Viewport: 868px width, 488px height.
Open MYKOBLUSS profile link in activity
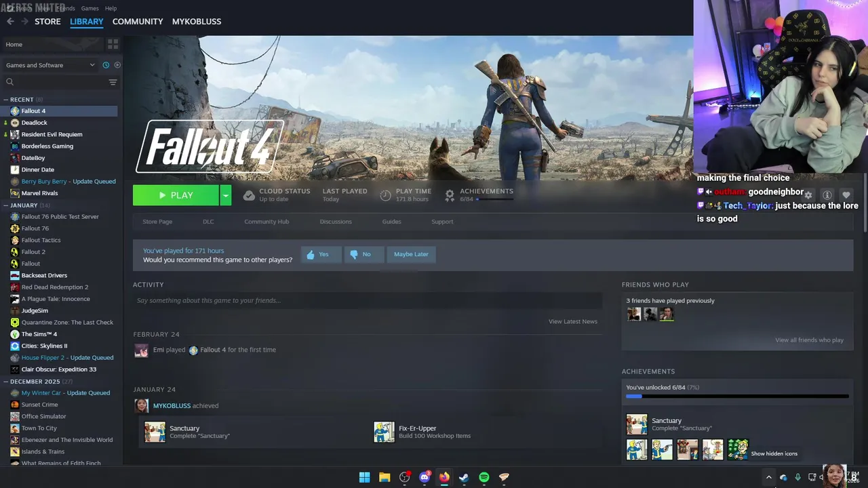(172, 406)
